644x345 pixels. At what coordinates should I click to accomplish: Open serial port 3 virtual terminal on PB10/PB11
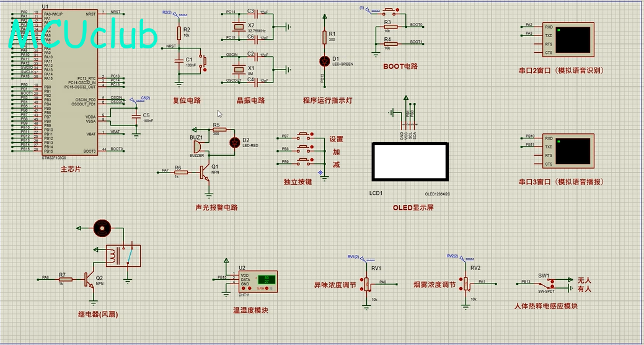(x=568, y=151)
